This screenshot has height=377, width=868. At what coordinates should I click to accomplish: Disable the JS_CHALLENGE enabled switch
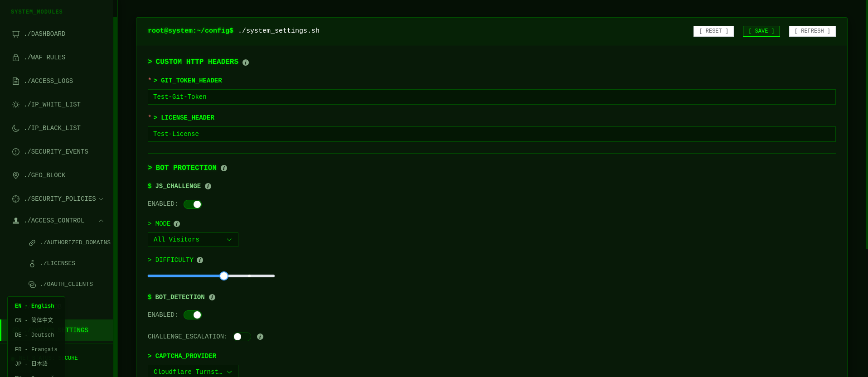click(192, 204)
